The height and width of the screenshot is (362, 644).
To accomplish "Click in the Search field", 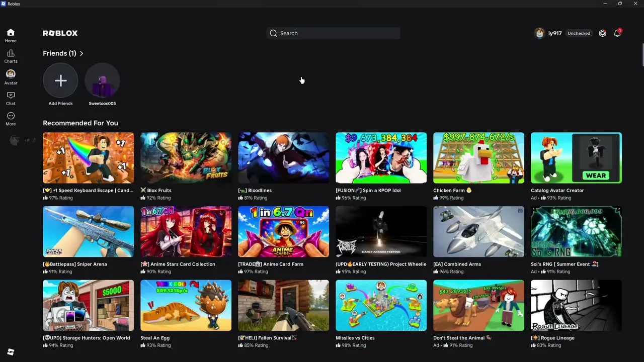I will (334, 33).
